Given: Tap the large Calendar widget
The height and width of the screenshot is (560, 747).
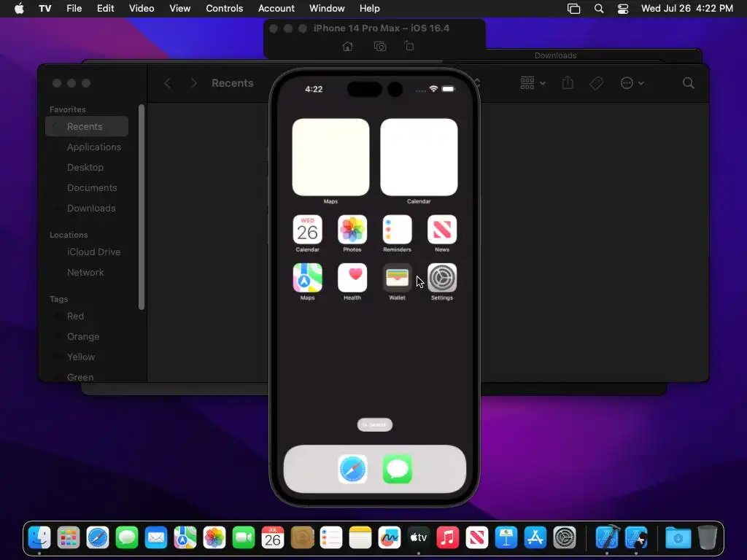Looking at the screenshot, I should (419, 157).
